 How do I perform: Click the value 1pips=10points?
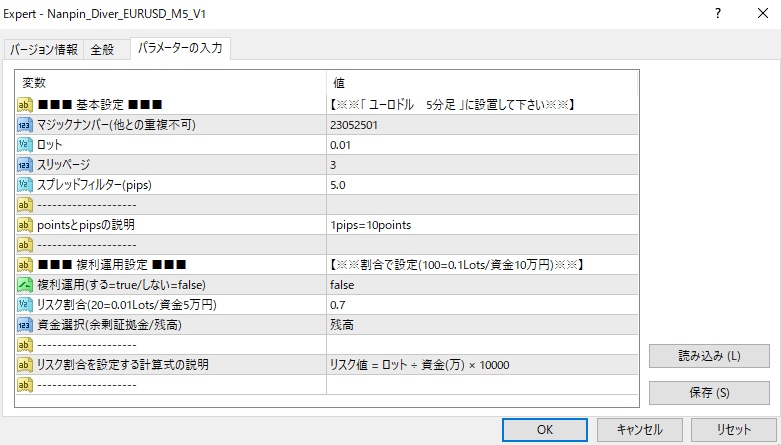pyautogui.click(x=371, y=225)
